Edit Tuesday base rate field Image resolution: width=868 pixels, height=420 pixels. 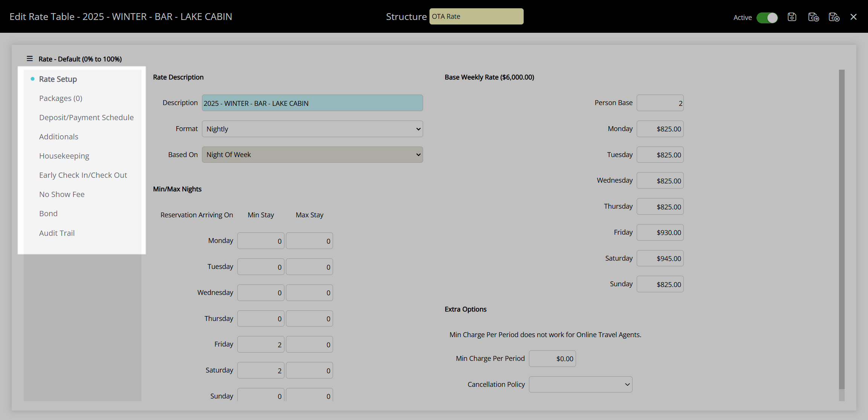point(660,155)
